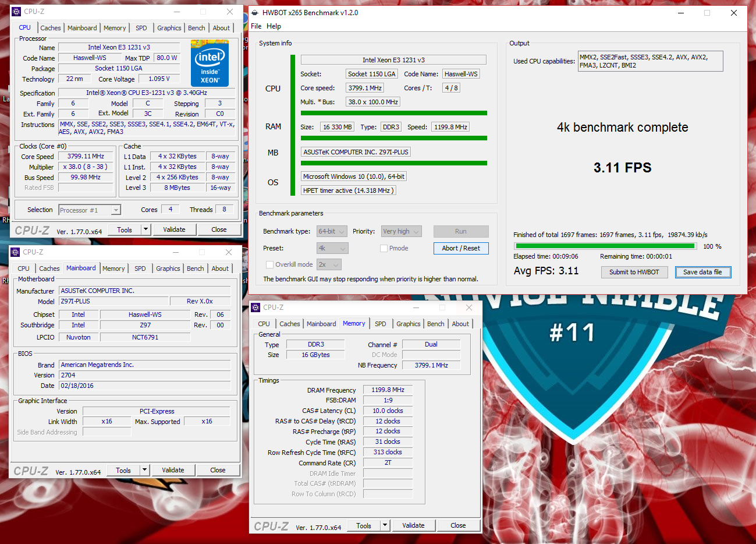Click Tools button in CPU-Z CPU window
756x544 pixels.
click(x=125, y=229)
